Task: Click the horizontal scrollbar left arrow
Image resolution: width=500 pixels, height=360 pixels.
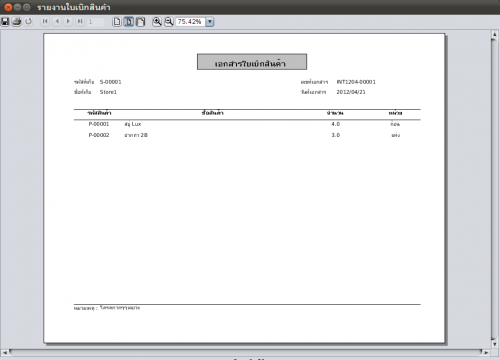Action: [x=4, y=352]
